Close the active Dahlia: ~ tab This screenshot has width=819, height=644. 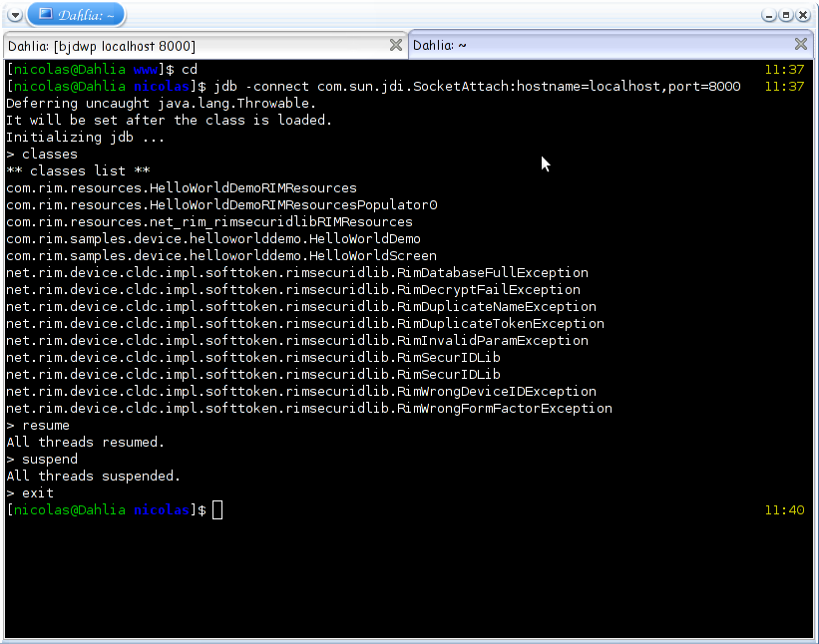801,44
